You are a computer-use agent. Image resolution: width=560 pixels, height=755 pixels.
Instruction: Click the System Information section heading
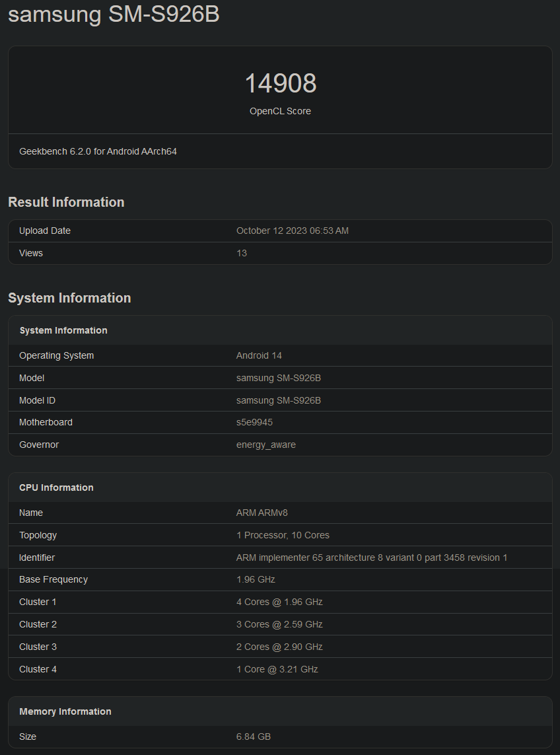69,298
